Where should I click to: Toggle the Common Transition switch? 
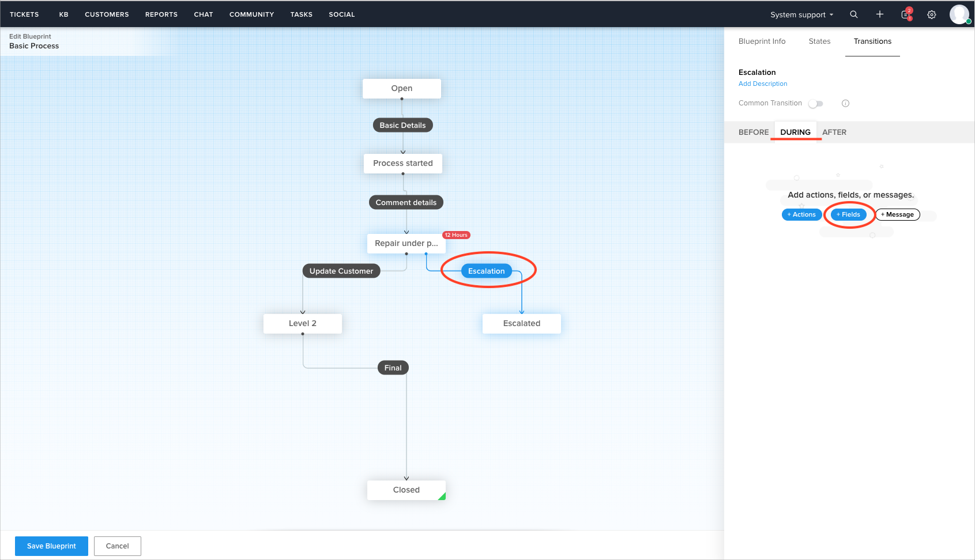point(815,103)
